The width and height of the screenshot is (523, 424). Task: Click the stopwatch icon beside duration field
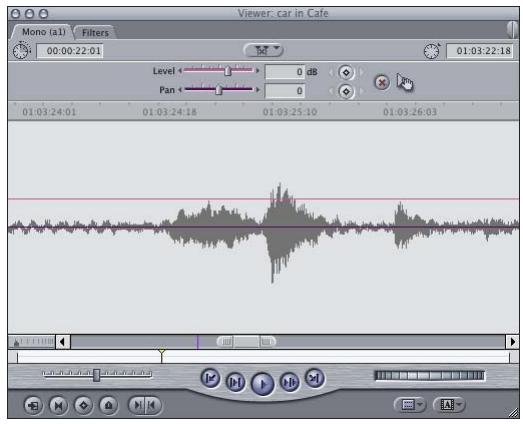pos(21,51)
